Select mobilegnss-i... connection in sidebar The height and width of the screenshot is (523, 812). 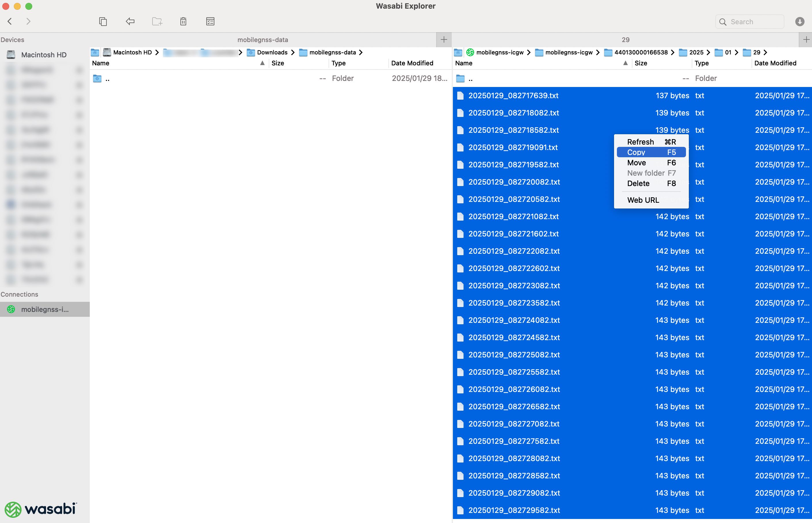click(45, 309)
